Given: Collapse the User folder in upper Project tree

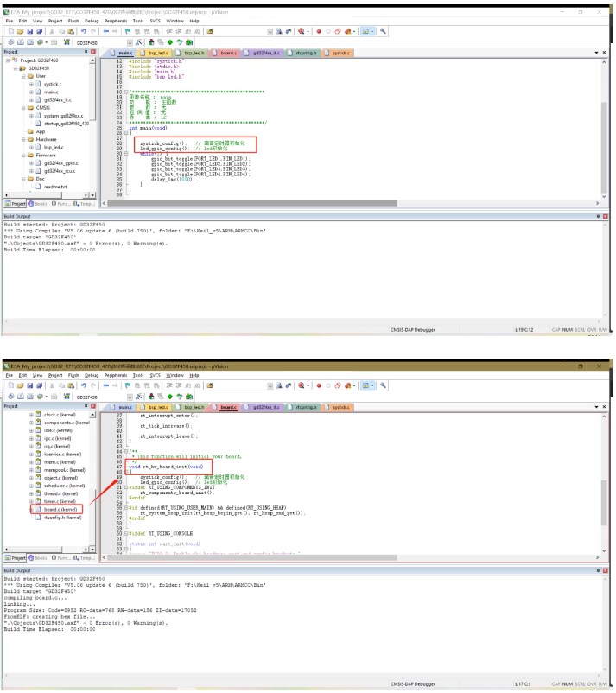Looking at the screenshot, I should 23,76.
